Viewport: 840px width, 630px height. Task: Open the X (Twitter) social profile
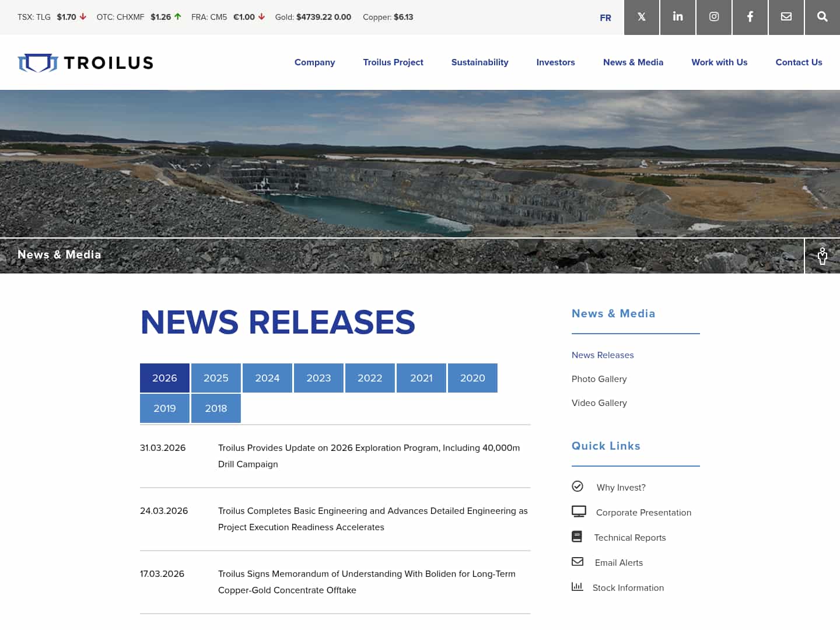641,17
